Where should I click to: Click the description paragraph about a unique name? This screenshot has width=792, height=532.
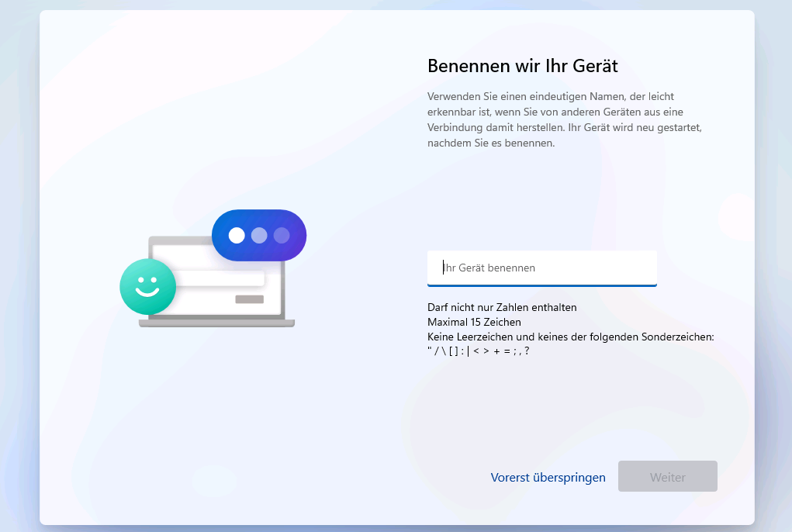pyautogui.click(x=564, y=119)
